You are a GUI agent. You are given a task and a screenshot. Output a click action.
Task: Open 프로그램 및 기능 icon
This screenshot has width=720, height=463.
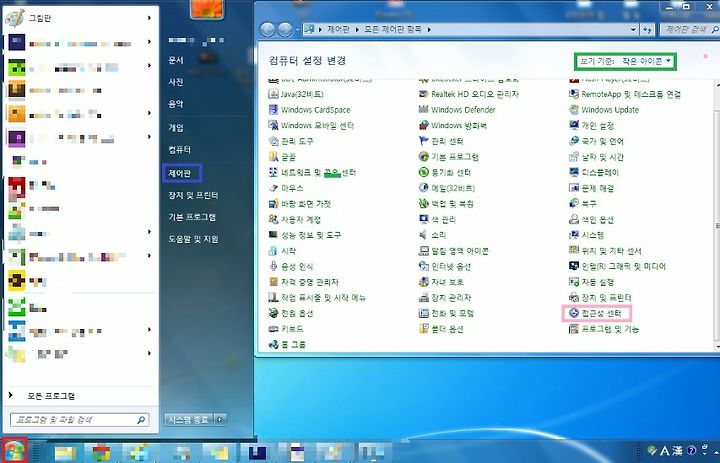click(x=574, y=329)
